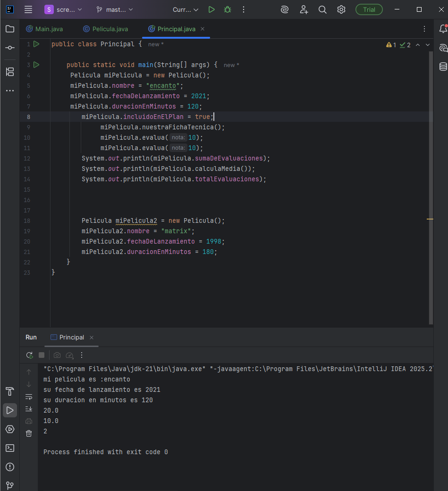
Task: Open the Project tool window folder icon
Action: 10,29
